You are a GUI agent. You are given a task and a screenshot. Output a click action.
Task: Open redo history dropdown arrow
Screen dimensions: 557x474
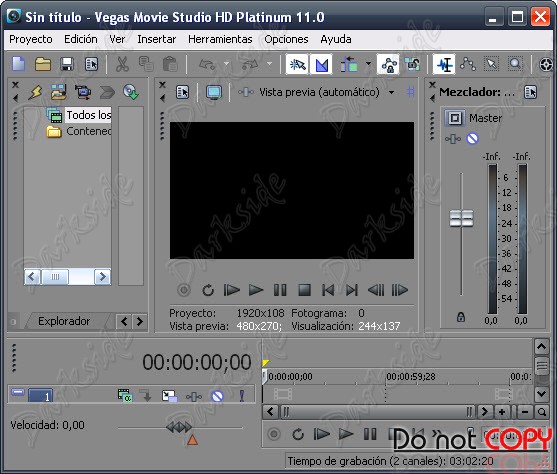coord(269,64)
